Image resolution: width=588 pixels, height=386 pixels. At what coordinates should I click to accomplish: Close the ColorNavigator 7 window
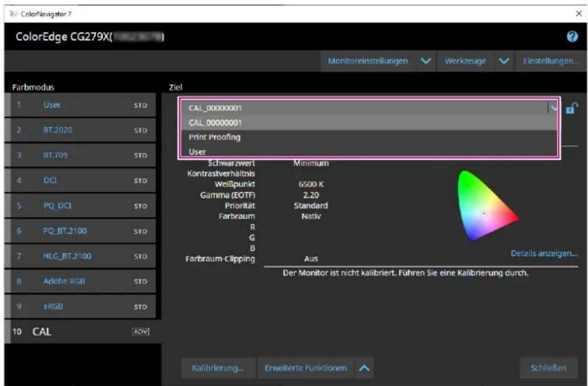579,14
